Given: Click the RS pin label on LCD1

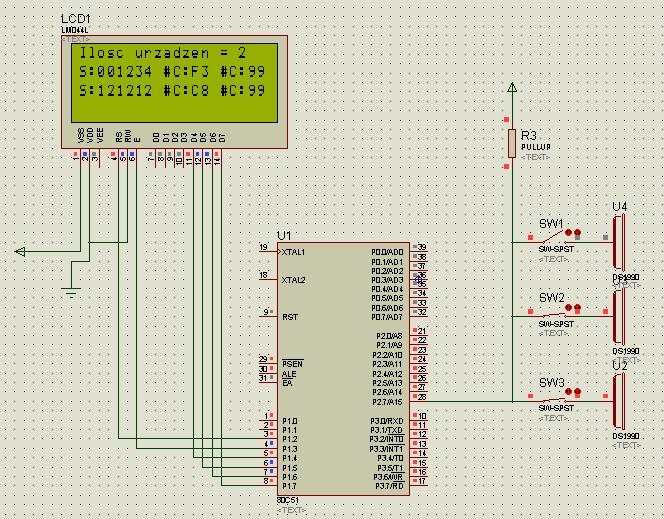Looking at the screenshot, I should pos(118,137).
